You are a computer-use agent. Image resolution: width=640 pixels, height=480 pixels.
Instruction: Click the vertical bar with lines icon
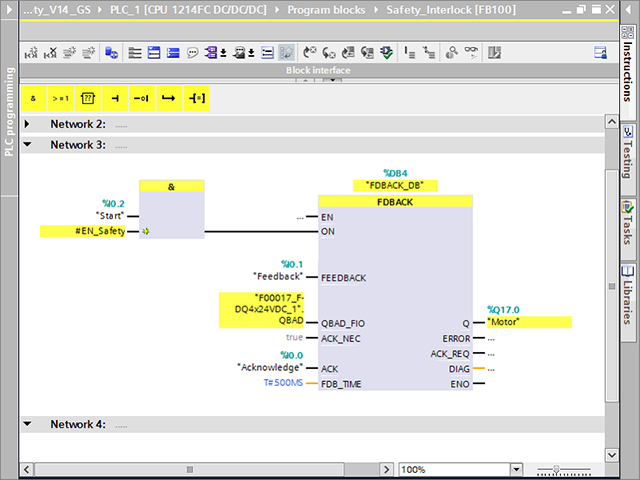(x=409, y=53)
